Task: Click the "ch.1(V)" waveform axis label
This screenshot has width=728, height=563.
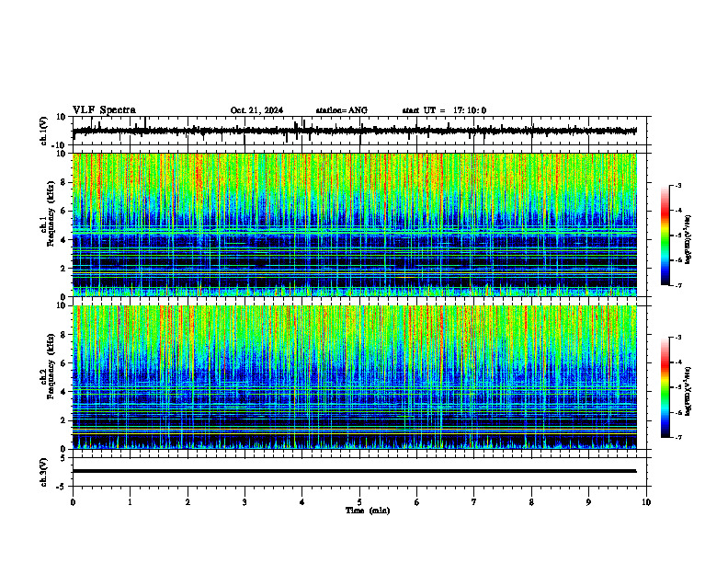Action: [44, 131]
